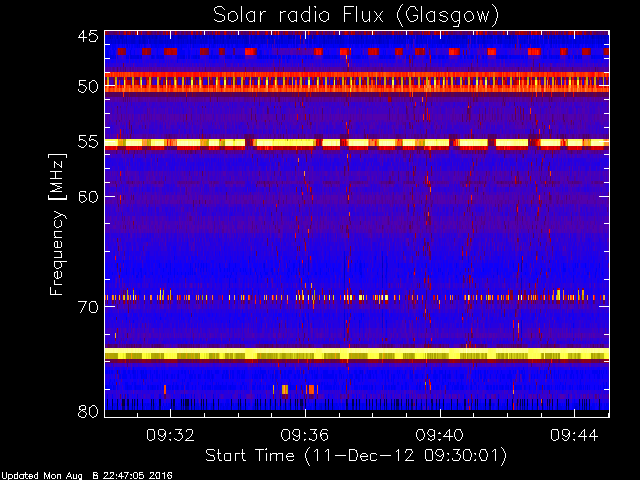Click the "09:32" time tick label
The image size is (640, 480).
tap(170, 435)
